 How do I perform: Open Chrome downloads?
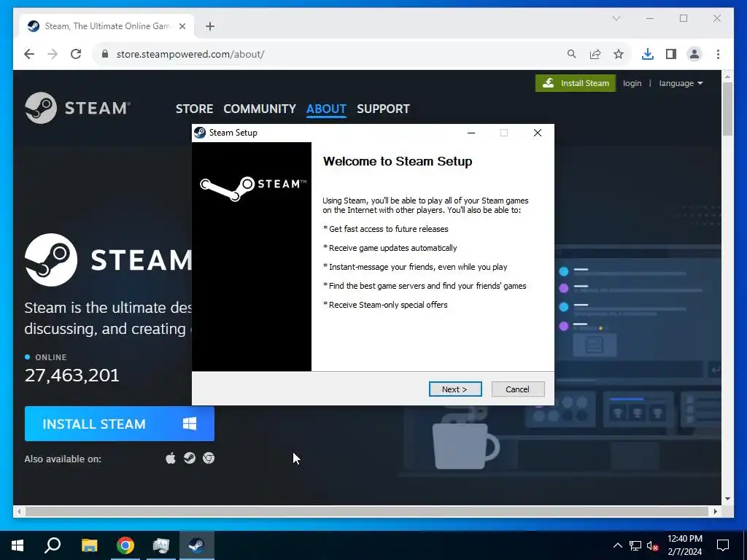pyautogui.click(x=648, y=54)
